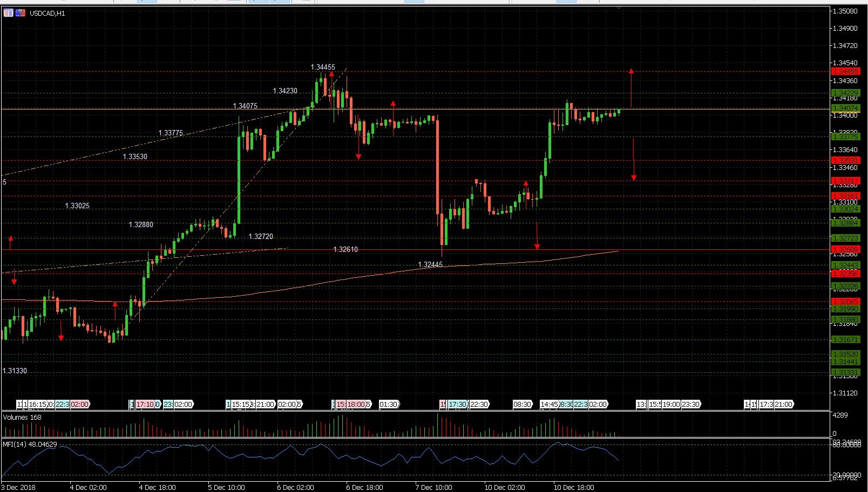The width and height of the screenshot is (868, 492).
Task: Click the green 1.34229 price level tag
Action: click(x=846, y=93)
